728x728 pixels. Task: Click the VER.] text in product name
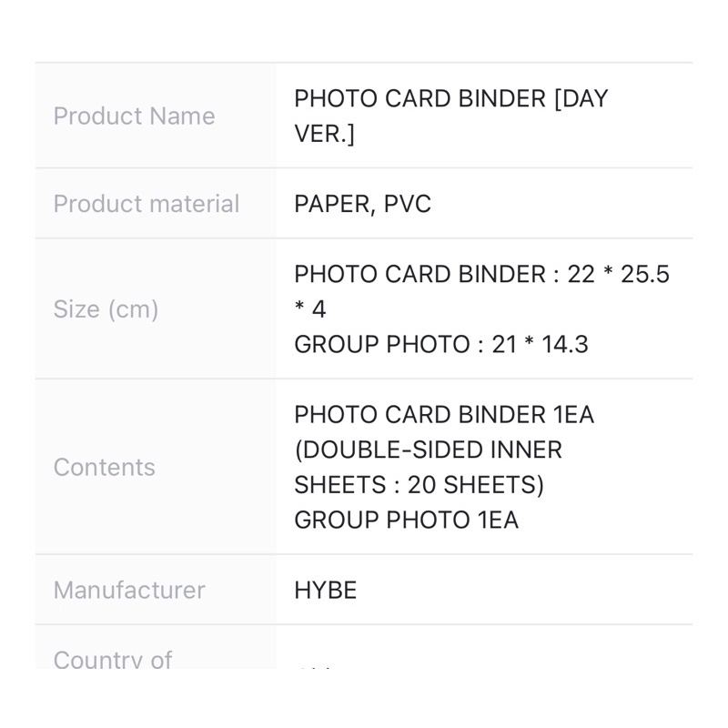click(x=324, y=134)
